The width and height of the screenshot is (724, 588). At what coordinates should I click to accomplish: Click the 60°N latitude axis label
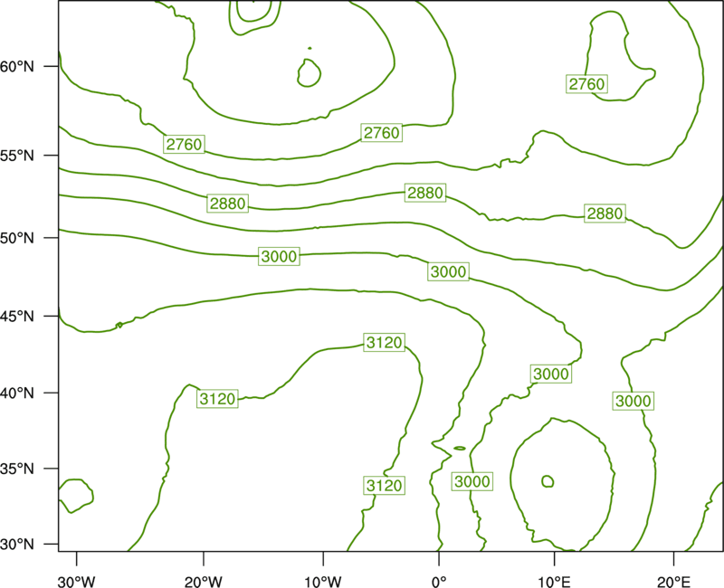17,66
